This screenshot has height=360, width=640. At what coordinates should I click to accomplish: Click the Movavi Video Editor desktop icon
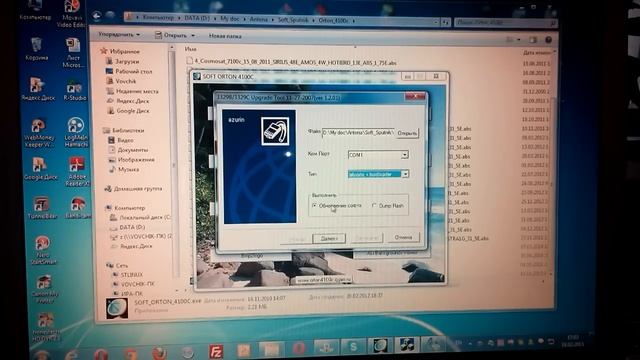point(71,14)
